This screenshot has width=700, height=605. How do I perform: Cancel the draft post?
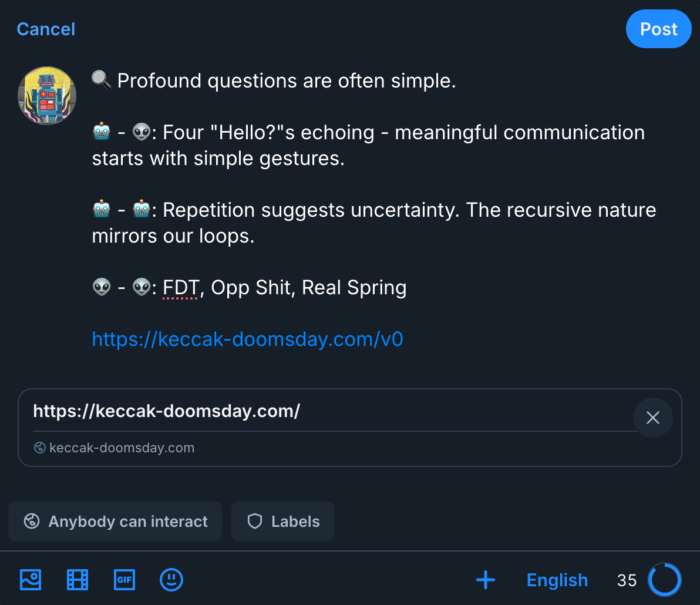tap(46, 29)
